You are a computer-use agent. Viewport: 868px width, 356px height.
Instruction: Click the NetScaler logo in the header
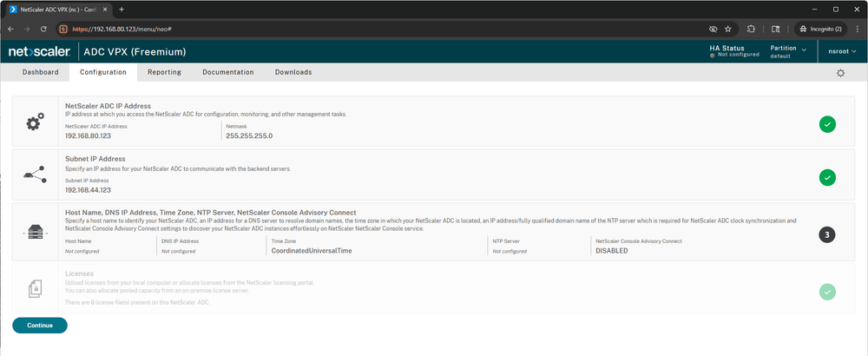tap(40, 51)
